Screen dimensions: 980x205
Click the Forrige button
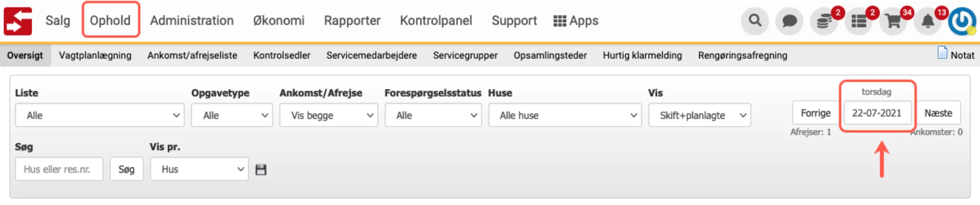816,113
